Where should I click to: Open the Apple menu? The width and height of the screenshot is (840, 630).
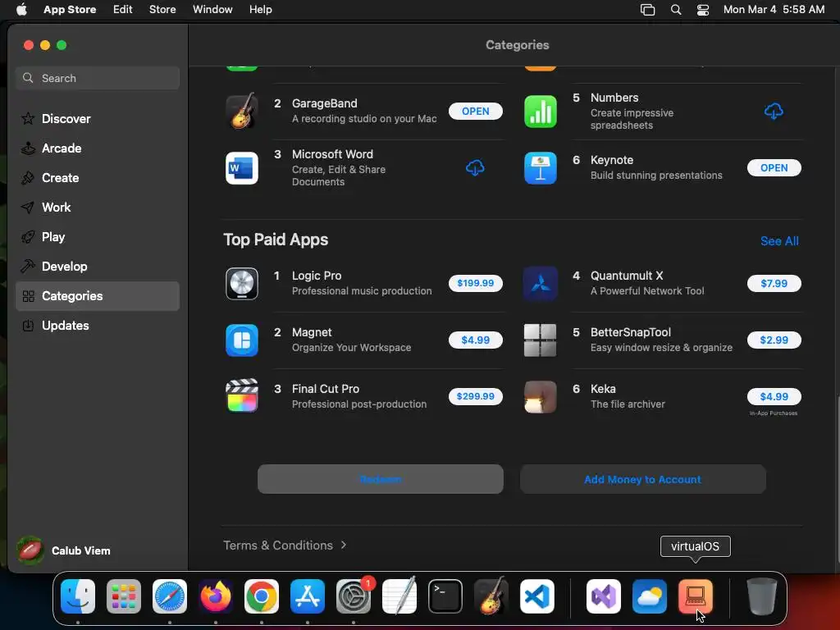(21, 10)
